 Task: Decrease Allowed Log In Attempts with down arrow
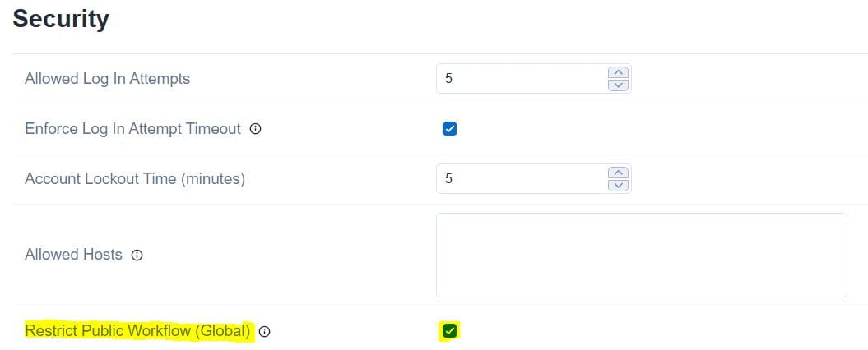pos(617,85)
